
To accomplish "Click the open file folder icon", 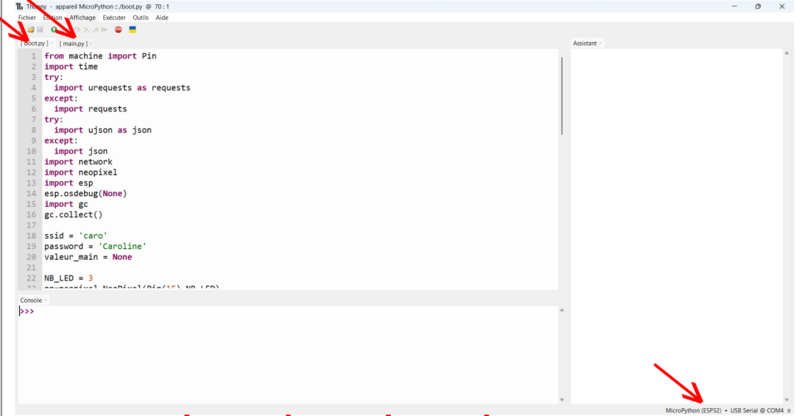I will [x=31, y=30].
